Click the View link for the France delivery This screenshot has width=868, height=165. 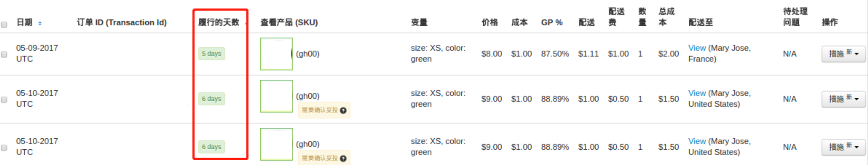click(697, 48)
